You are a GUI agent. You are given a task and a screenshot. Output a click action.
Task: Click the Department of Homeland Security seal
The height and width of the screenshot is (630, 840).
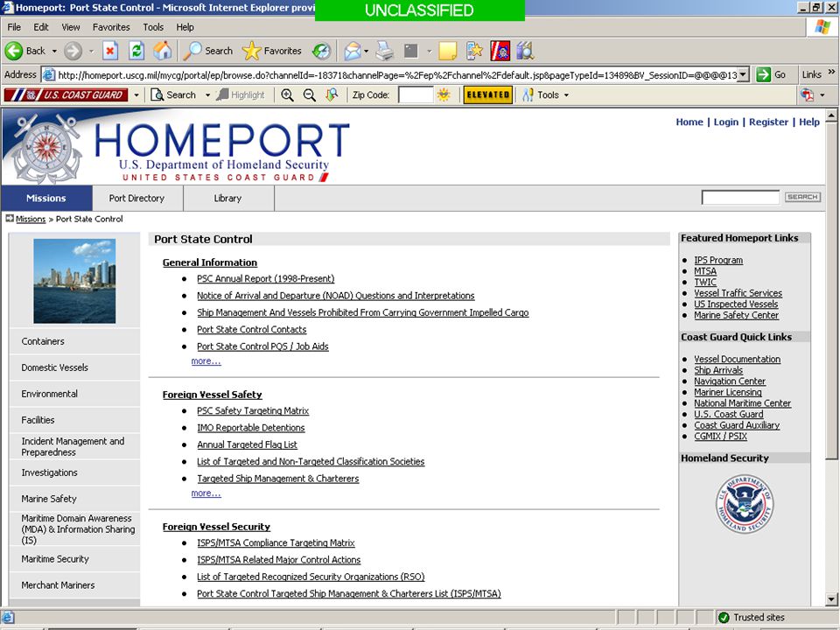click(744, 504)
